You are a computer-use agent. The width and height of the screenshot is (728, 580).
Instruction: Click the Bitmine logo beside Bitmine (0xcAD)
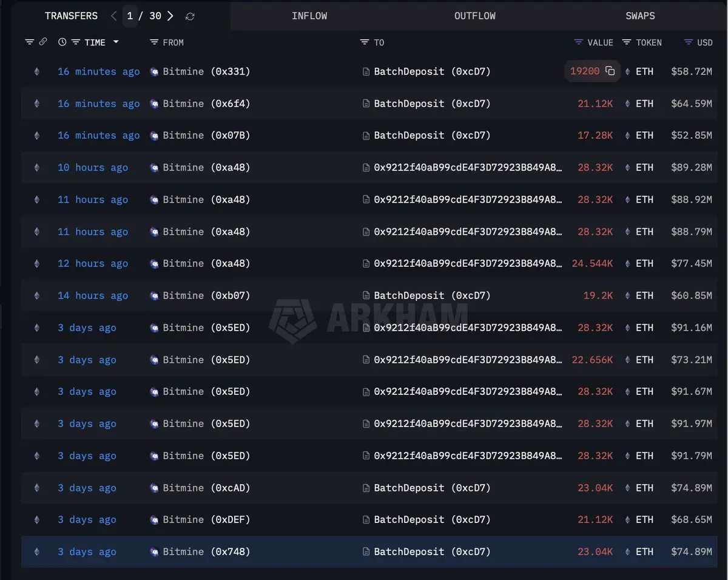154,488
